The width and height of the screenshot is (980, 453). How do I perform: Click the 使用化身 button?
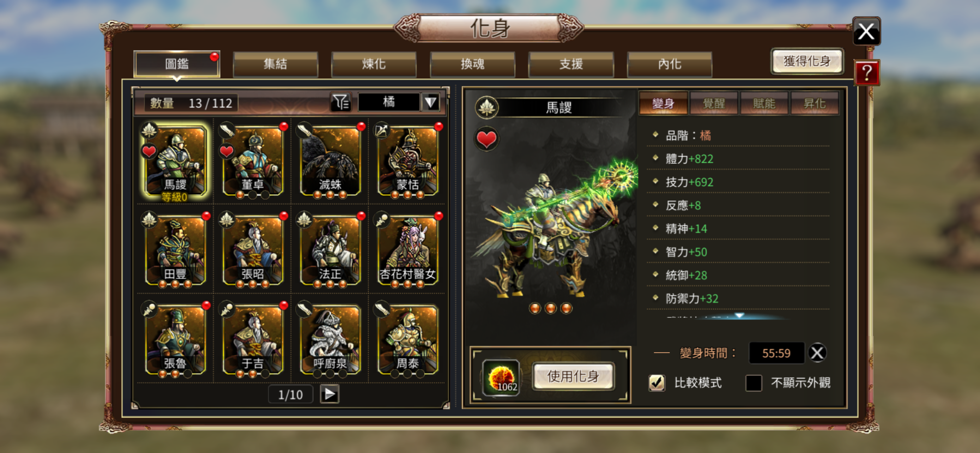pos(573,376)
